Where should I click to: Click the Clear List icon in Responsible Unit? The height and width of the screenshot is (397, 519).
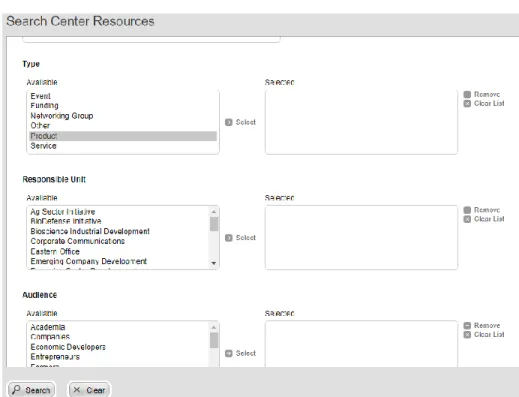pos(467,219)
